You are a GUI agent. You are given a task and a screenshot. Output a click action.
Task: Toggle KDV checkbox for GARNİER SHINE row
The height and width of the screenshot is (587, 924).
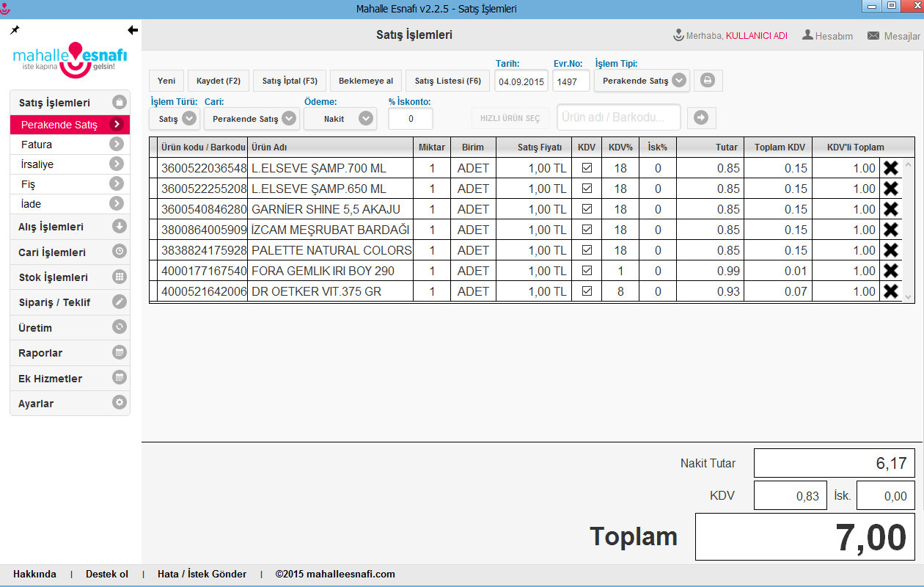coord(587,209)
